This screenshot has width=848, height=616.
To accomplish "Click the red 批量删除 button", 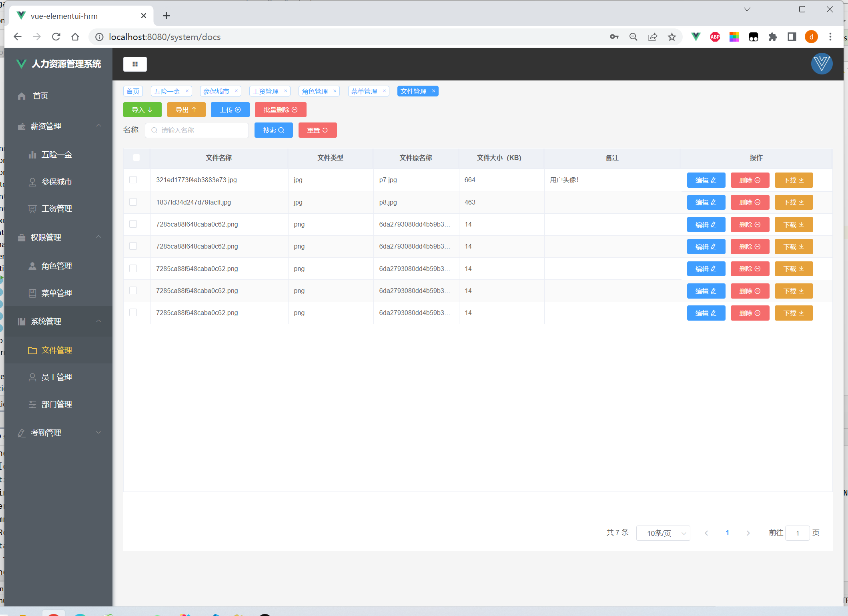I will pyautogui.click(x=280, y=110).
